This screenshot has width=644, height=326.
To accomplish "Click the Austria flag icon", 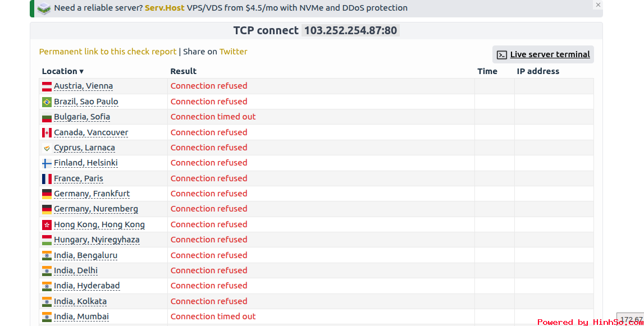I will tap(47, 86).
